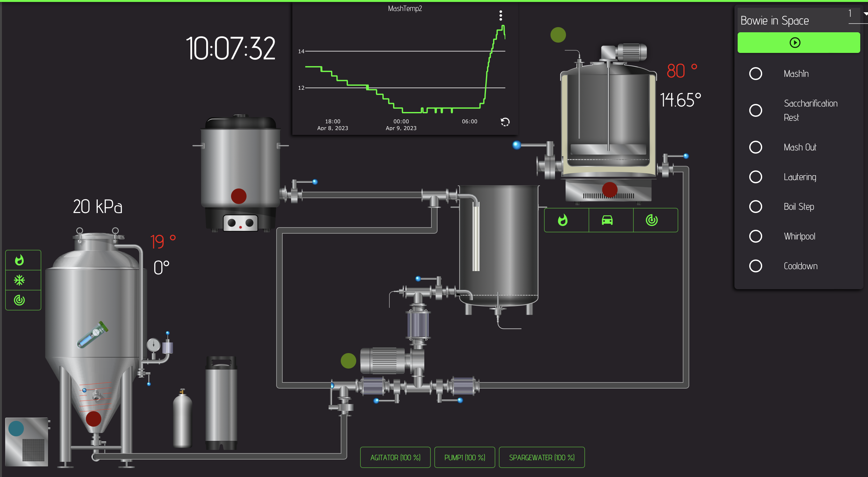Image resolution: width=868 pixels, height=477 pixels.
Task: Click the kettle target power icon
Action: [x=651, y=220]
